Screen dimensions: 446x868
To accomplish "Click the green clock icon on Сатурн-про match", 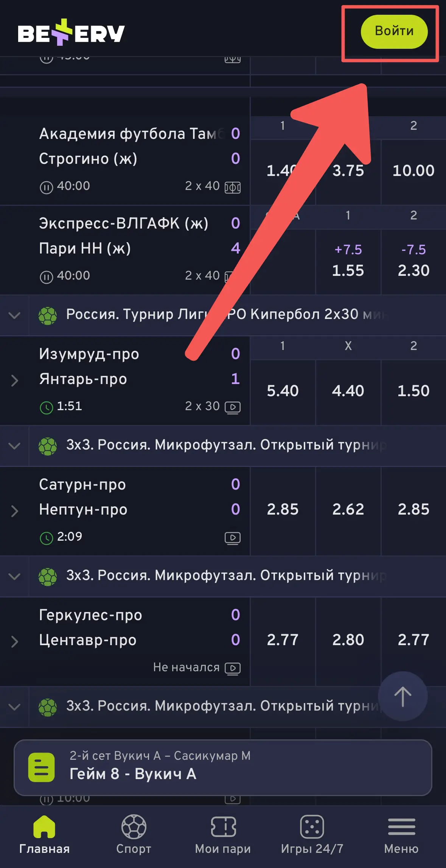I will [x=47, y=536].
